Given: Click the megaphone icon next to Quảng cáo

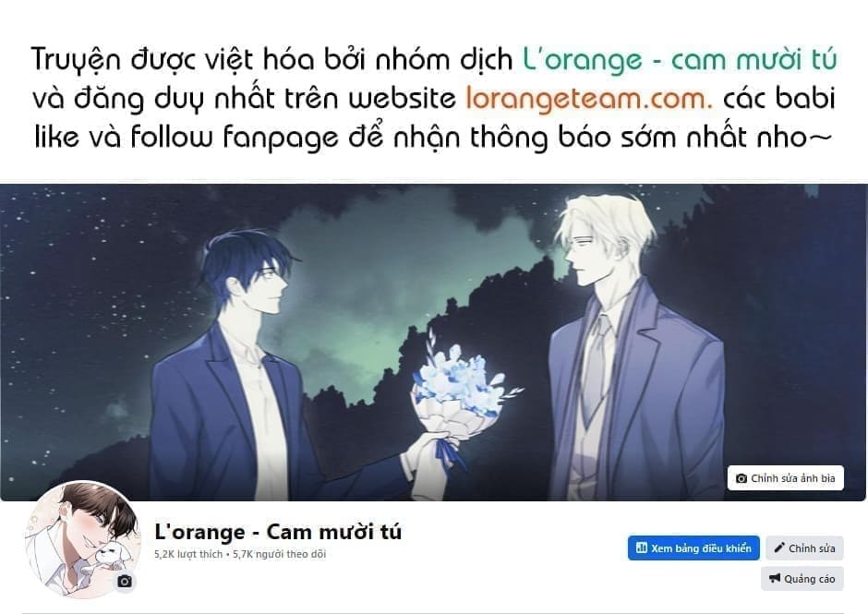Looking at the screenshot, I should tap(775, 579).
